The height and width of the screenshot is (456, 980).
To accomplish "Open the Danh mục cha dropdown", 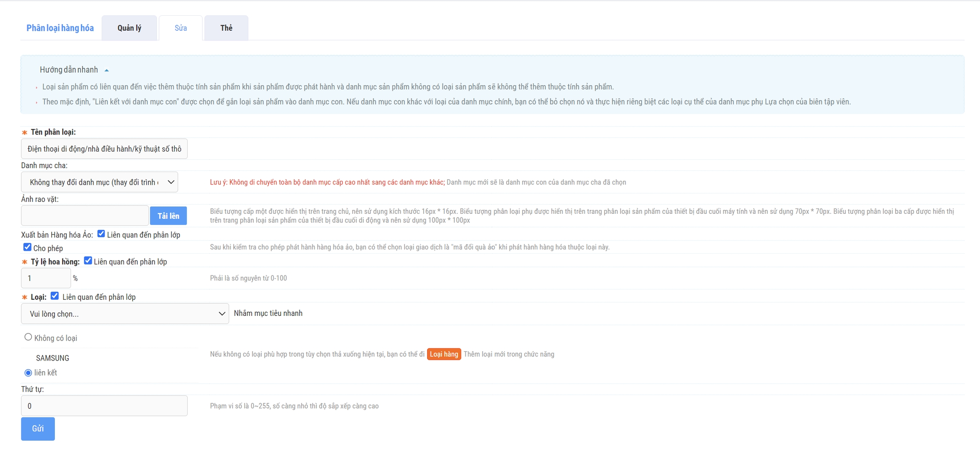I will (x=100, y=182).
